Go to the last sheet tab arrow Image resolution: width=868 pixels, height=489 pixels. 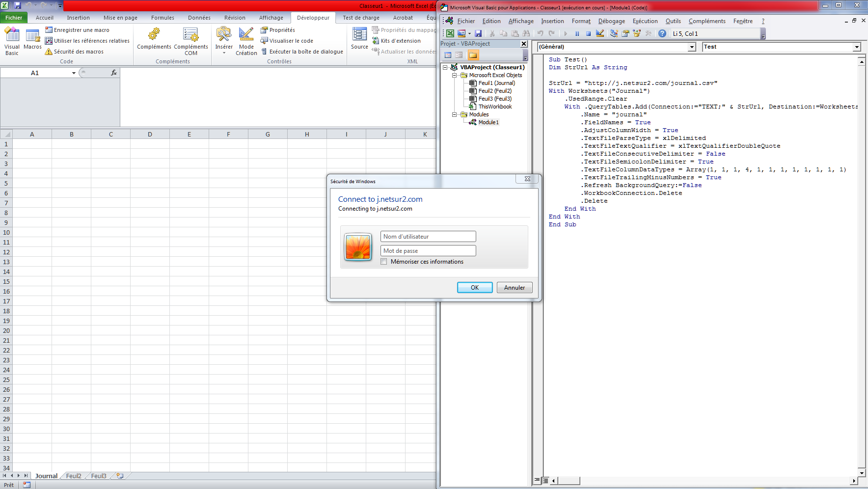coord(26,476)
